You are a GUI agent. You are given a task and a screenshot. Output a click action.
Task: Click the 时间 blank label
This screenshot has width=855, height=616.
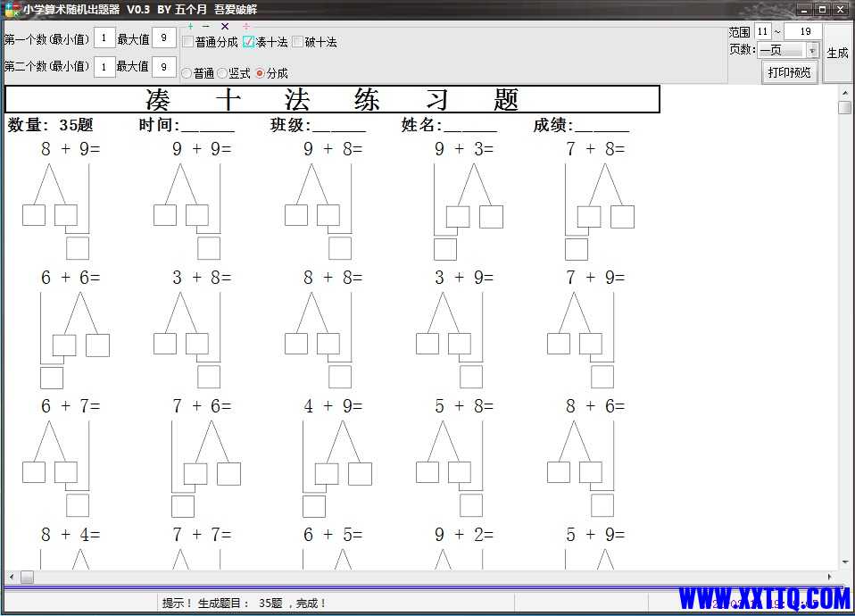tap(187, 125)
